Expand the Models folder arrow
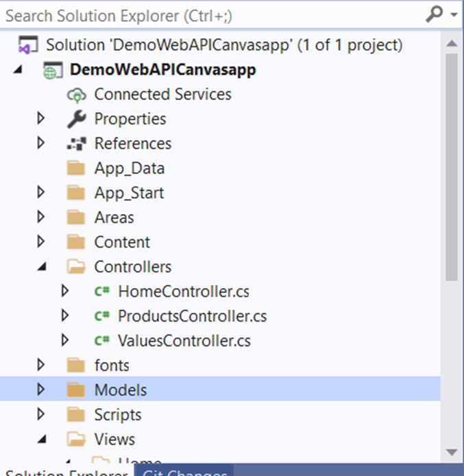Screen dimensions: 464x476 [40, 390]
